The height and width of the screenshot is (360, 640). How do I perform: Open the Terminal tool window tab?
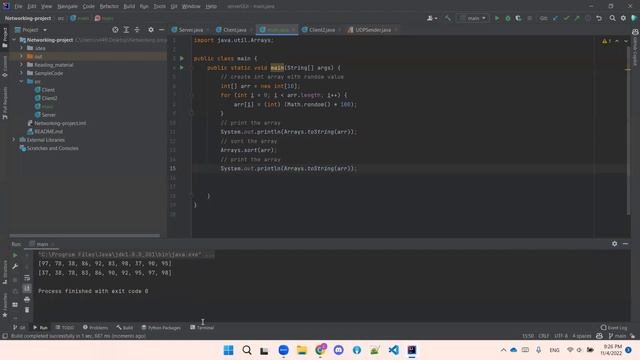coord(202,327)
